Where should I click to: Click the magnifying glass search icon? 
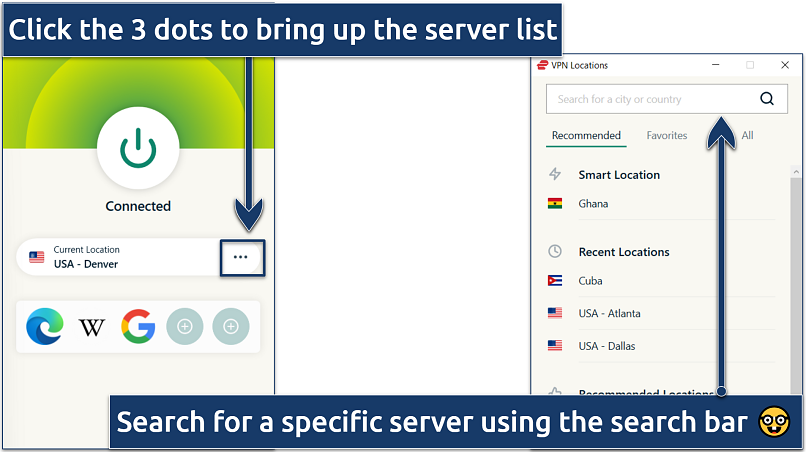pyautogui.click(x=767, y=99)
